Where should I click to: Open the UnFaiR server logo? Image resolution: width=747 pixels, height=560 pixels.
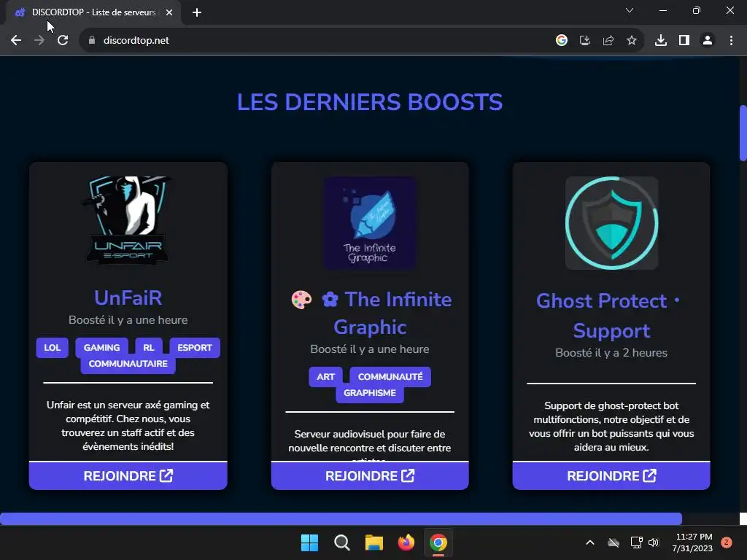[128, 222]
